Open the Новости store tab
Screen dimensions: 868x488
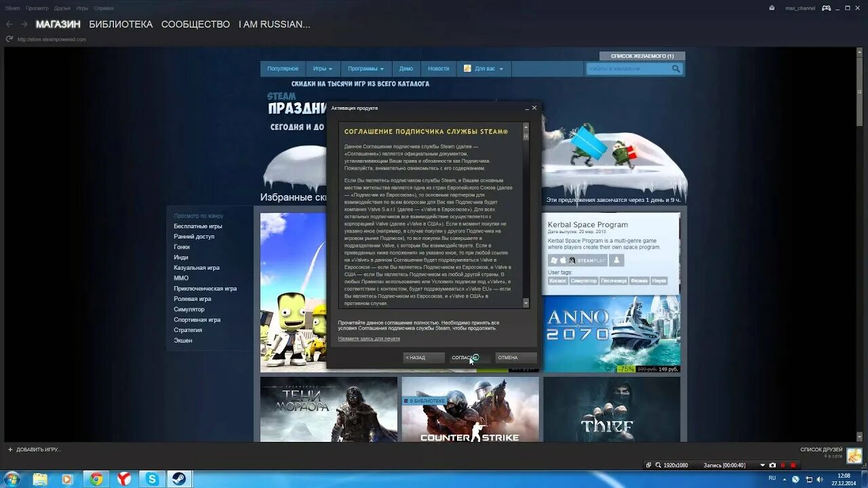pos(439,68)
